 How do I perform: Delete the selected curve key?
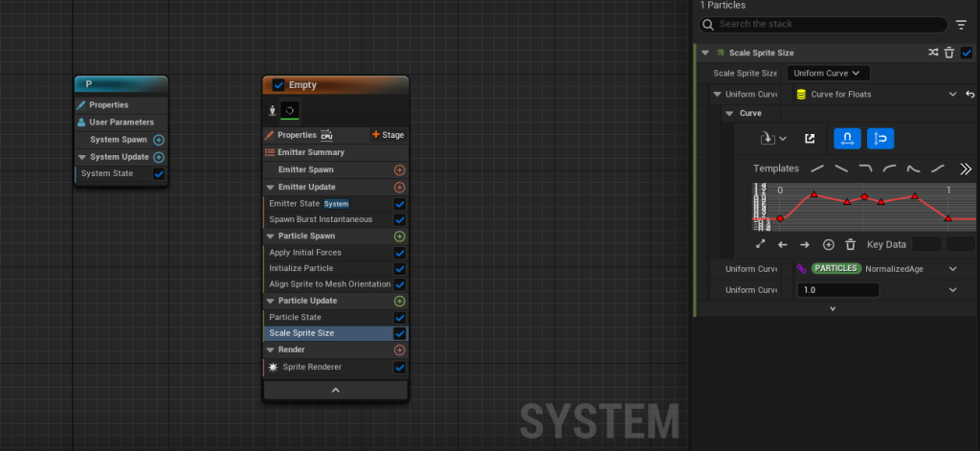850,244
